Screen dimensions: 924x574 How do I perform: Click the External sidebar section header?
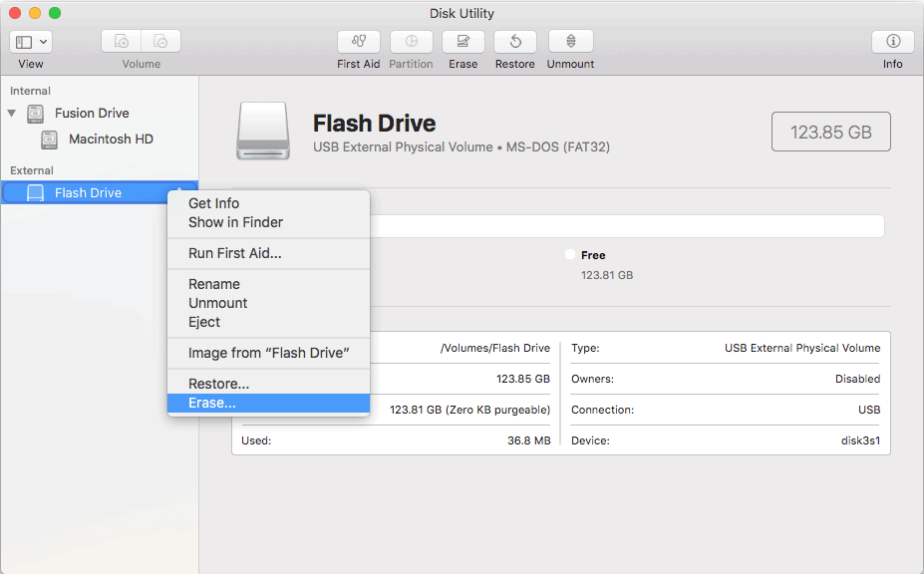(x=32, y=170)
